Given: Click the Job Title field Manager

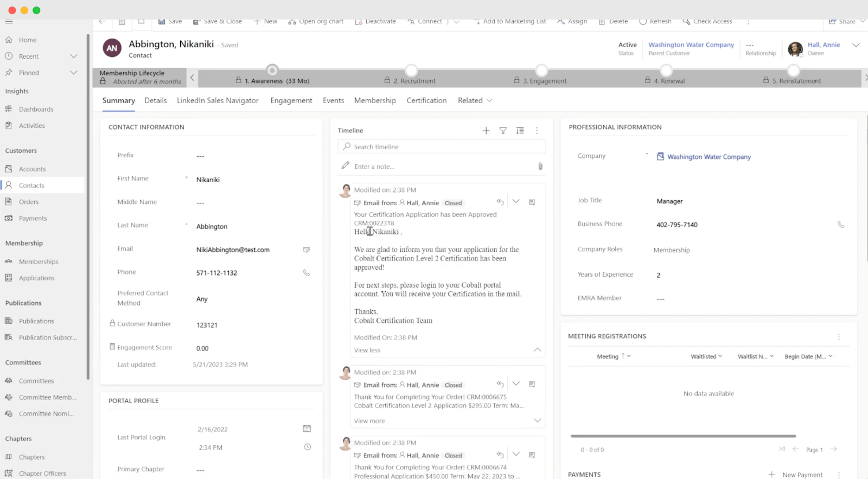Looking at the screenshot, I should (669, 201).
